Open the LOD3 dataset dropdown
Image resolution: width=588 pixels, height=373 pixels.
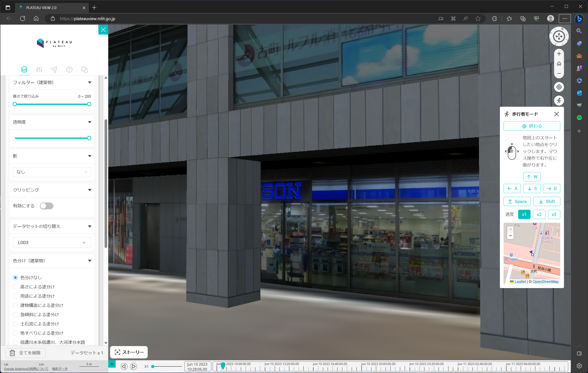tap(52, 242)
